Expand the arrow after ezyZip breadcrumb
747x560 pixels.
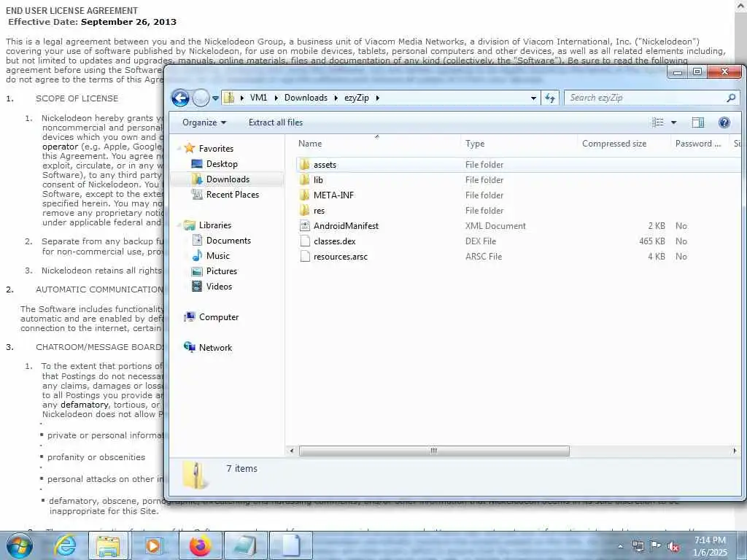(x=377, y=98)
